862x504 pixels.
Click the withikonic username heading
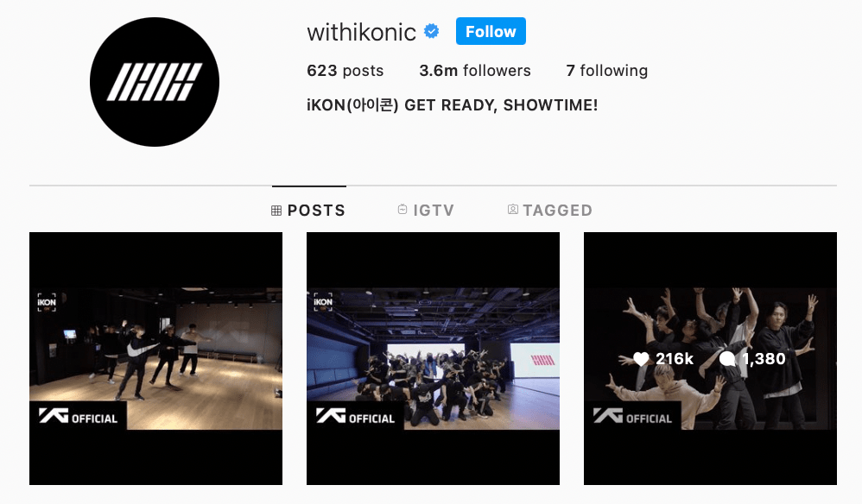(x=361, y=33)
